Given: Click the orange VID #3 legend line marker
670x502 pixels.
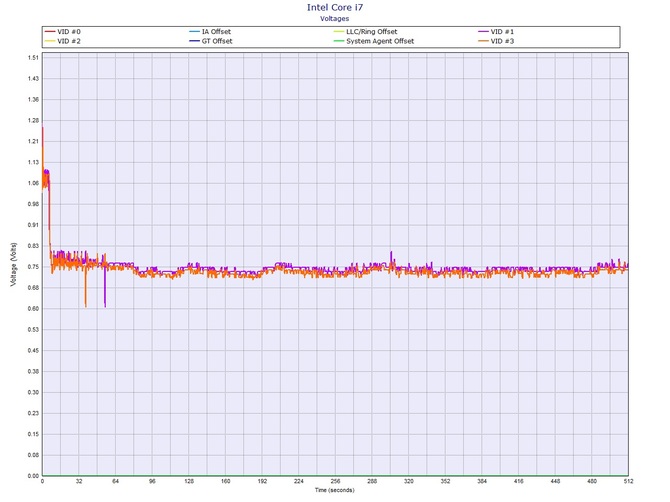Looking at the screenshot, I should (483, 41).
